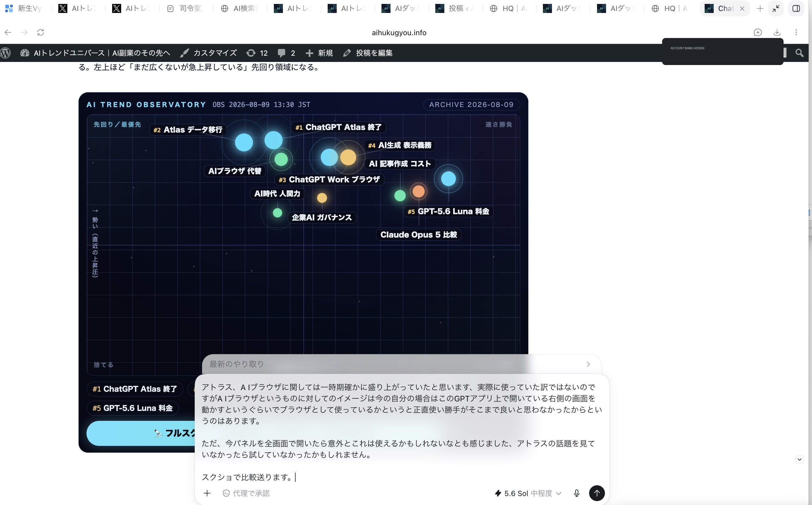Click the AIブラウザ 代替 label
Viewport: 812px width, 505px height.
tap(235, 171)
